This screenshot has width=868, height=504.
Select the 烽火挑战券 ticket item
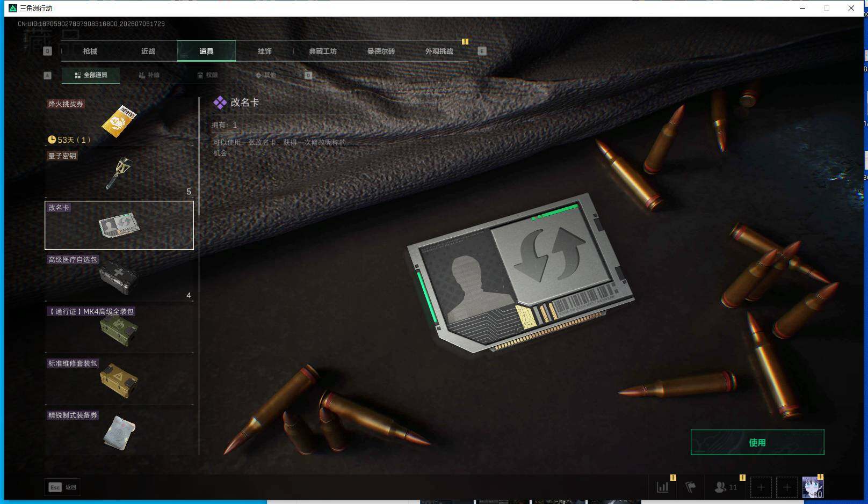[119, 122]
